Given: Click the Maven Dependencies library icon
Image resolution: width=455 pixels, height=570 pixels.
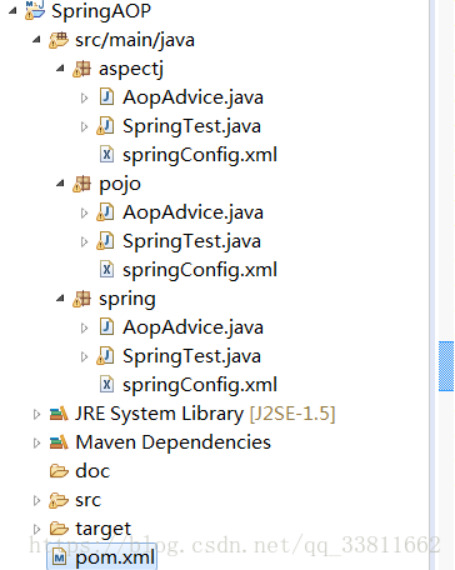Looking at the screenshot, I should [59, 442].
